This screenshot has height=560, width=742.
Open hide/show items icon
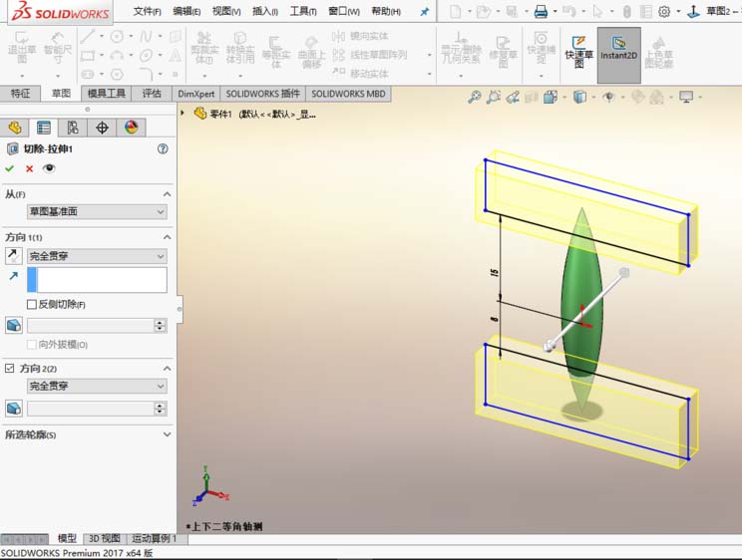(x=608, y=97)
